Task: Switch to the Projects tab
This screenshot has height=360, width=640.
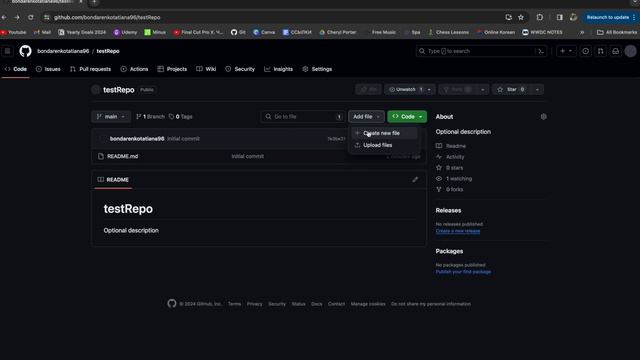Action: click(x=172, y=69)
